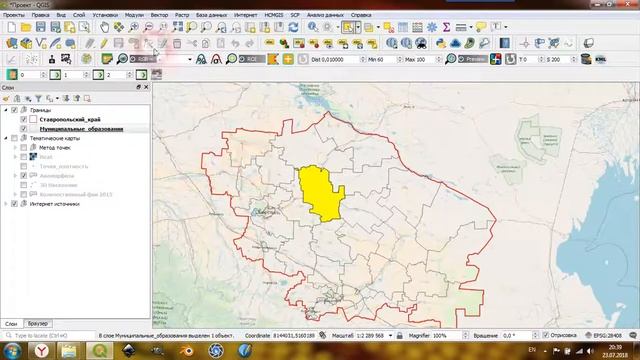The image size is (640, 360).
Task: Open the text annotation tool dropdown
Action: click(x=506, y=27)
